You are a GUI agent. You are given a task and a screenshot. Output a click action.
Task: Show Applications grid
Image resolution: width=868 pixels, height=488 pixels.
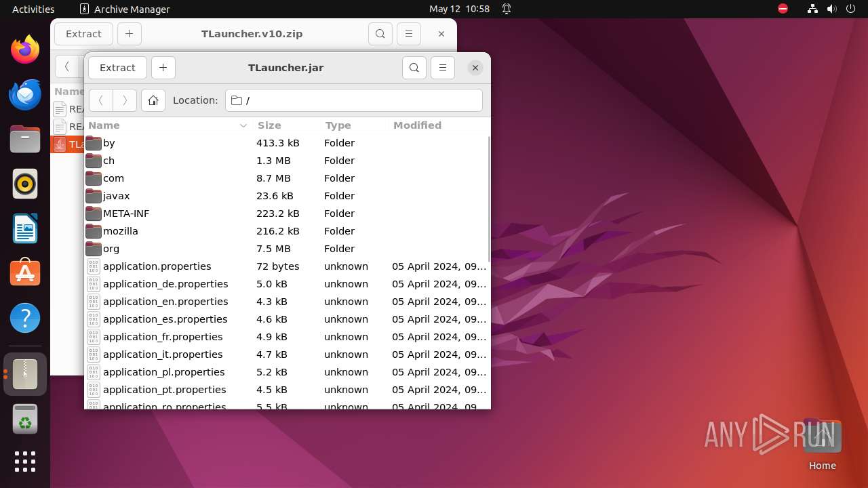25,462
